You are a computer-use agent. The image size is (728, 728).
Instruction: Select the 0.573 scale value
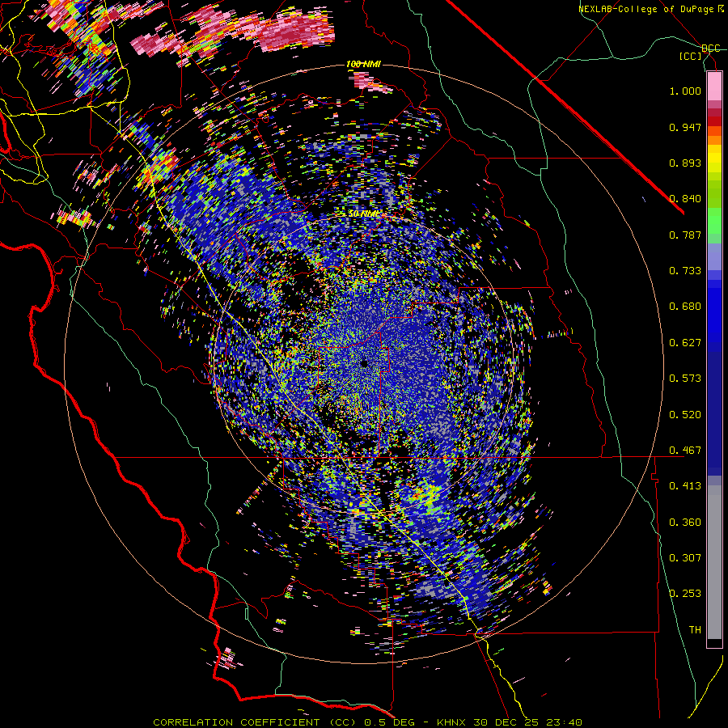tap(685, 379)
